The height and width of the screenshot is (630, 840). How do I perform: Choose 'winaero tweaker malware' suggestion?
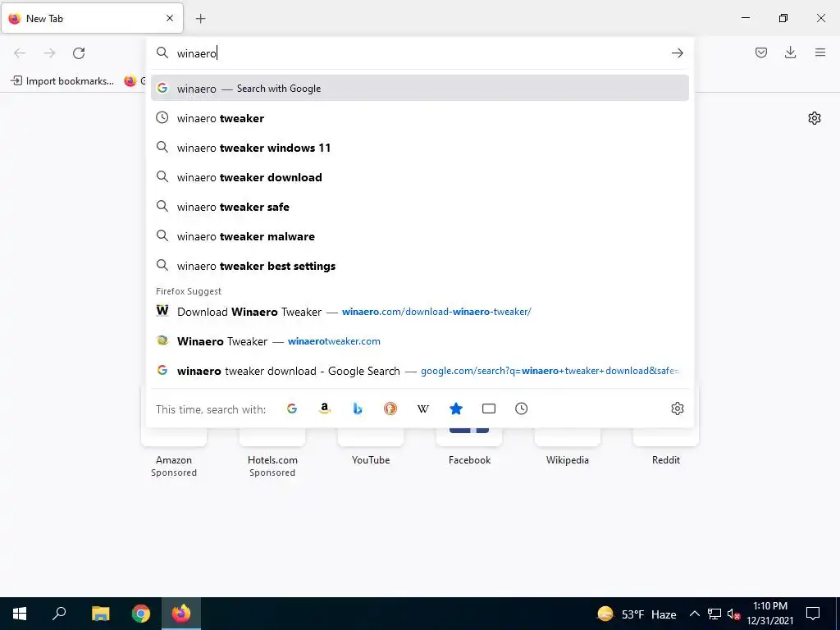point(419,236)
